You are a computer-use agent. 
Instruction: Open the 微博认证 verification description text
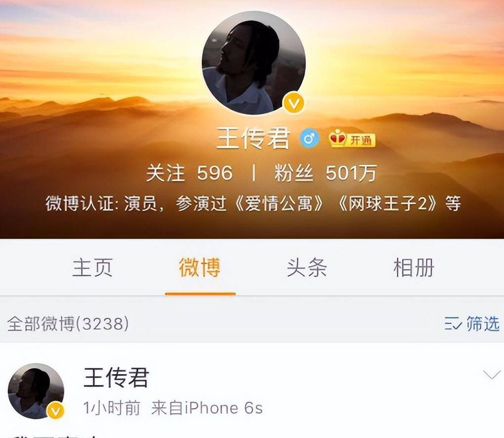[x=253, y=204]
